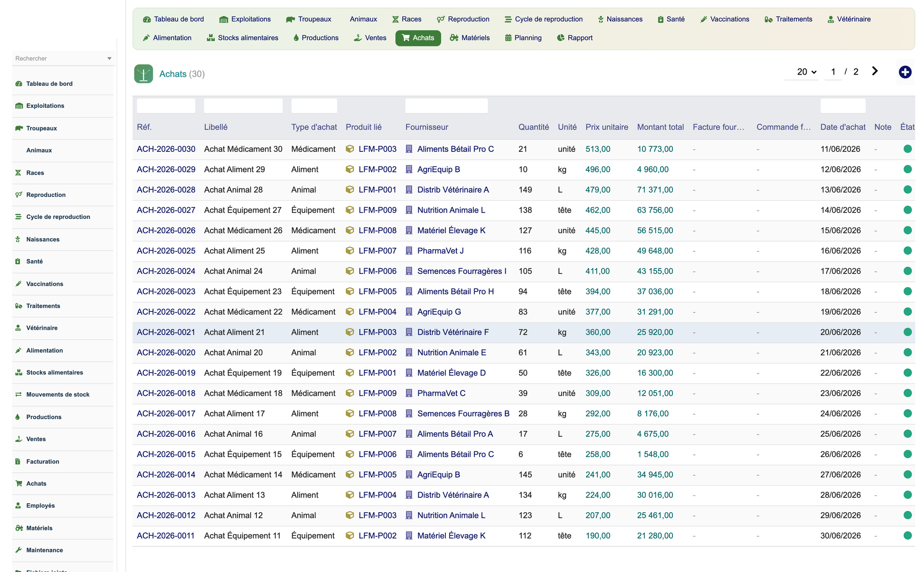
Task: Click the Races DNA icon in sidebar
Action: pyautogui.click(x=18, y=173)
